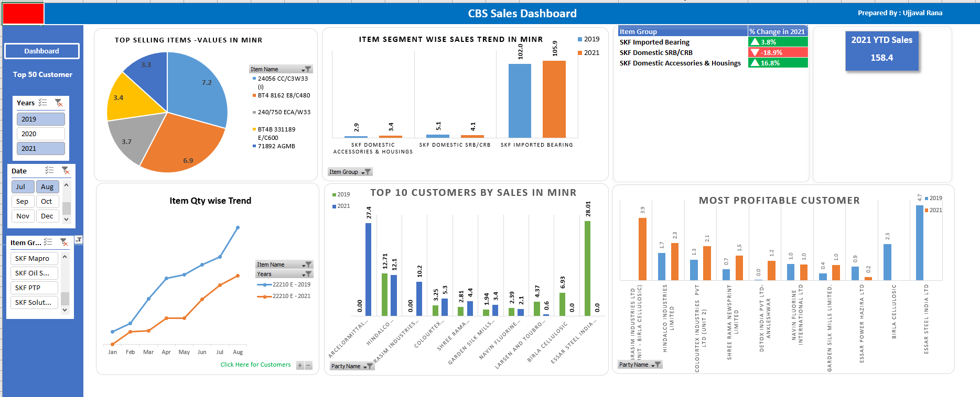
Task: Click the Date slicer scroll-up arrow
Action: coord(66,185)
